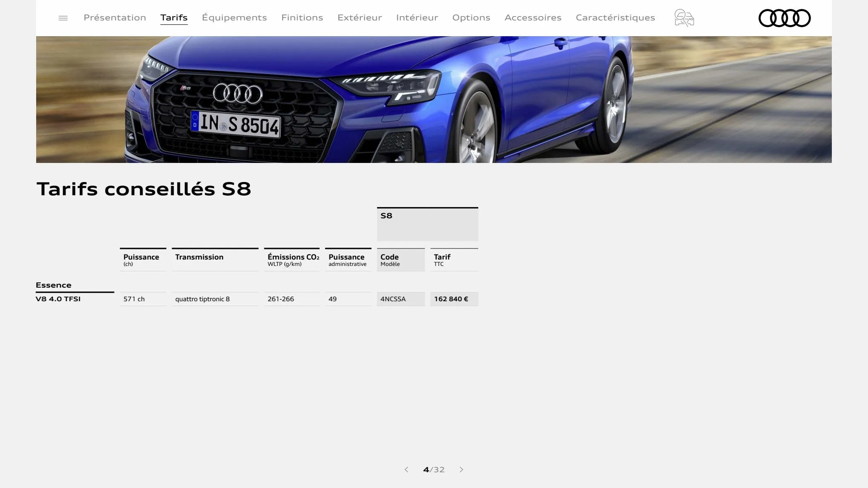
Task: Click the Tarifs conseillés S8 heading
Action: pyautogui.click(x=144, y=189)
